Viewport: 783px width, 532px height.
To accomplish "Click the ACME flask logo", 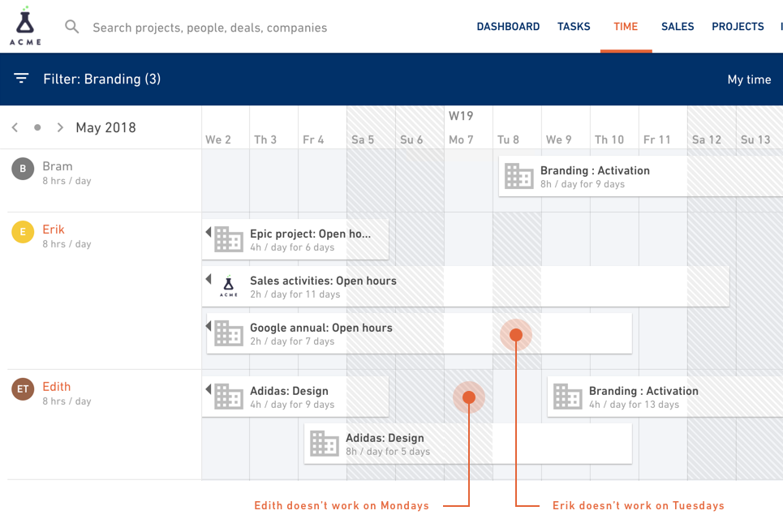I will click(25, 26).
